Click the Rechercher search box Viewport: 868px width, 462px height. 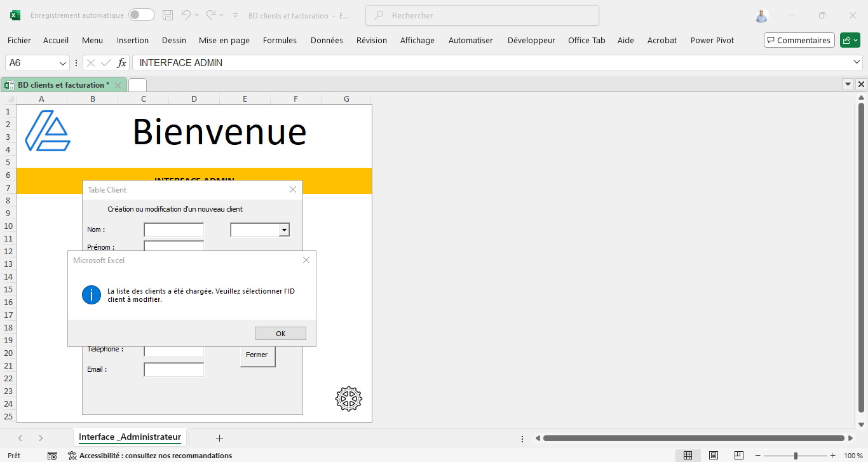(482, 15)
